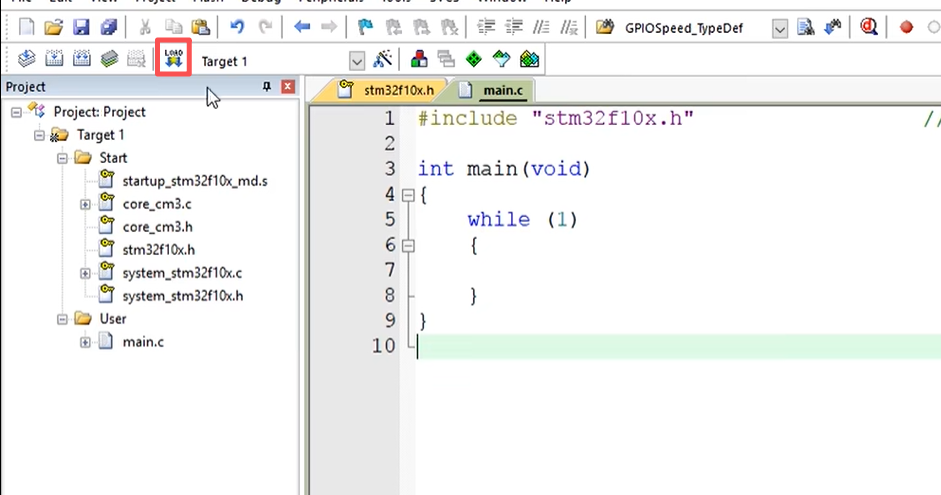Navigate forwards with the right arrow
The image size is (941, 495).
tap(329, 27)
